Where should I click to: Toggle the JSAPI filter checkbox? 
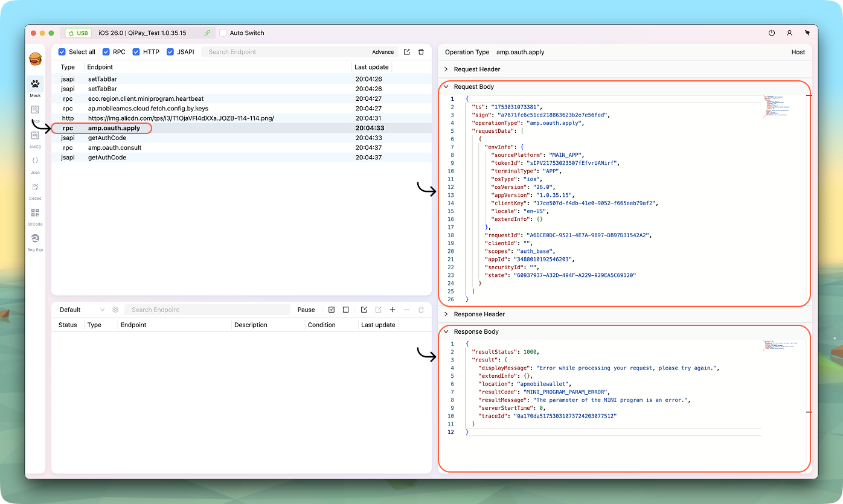[x=171, y=52]
